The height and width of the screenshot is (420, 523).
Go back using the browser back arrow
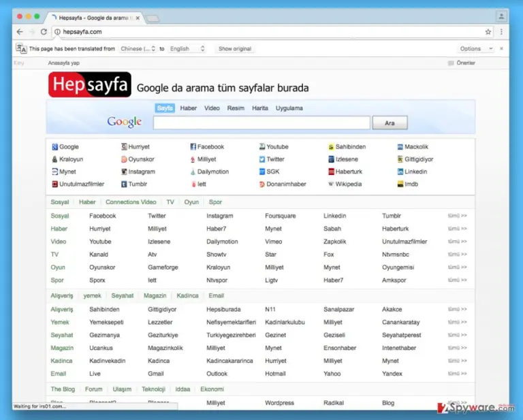[20, 32]
